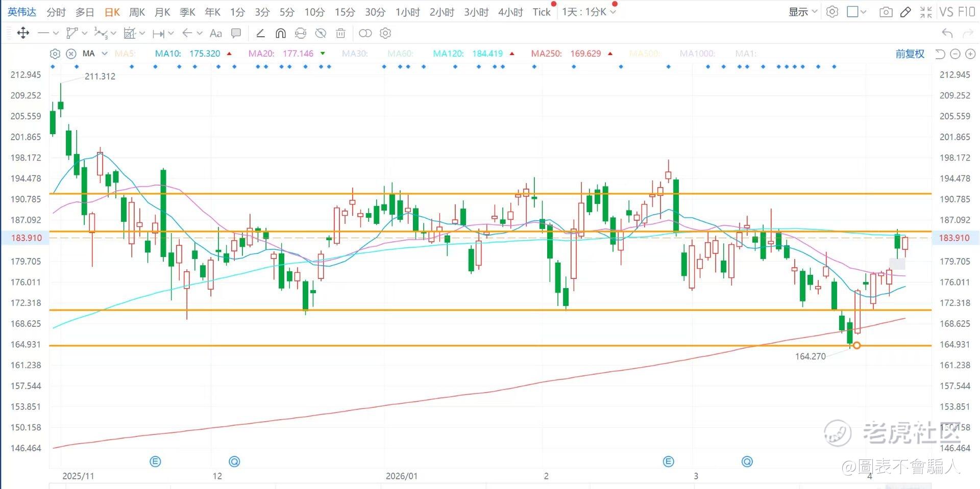This screenshot has width=980, height=489.
Task: Open drawing toolbar settings gear
Action: pos(385,33)
